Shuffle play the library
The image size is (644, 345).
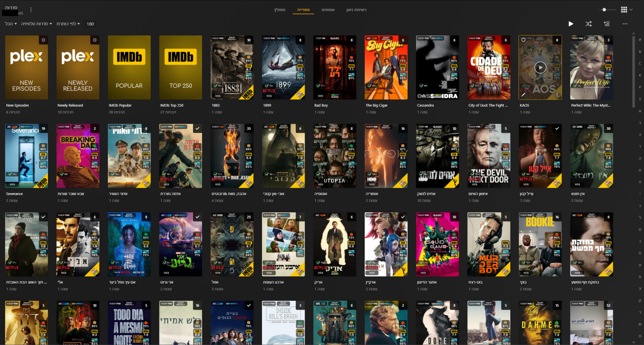coord(588,24)
